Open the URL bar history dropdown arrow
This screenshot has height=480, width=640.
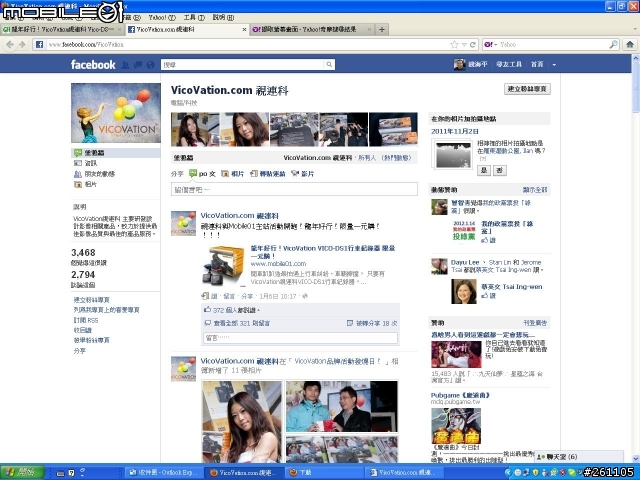(464, 44)
